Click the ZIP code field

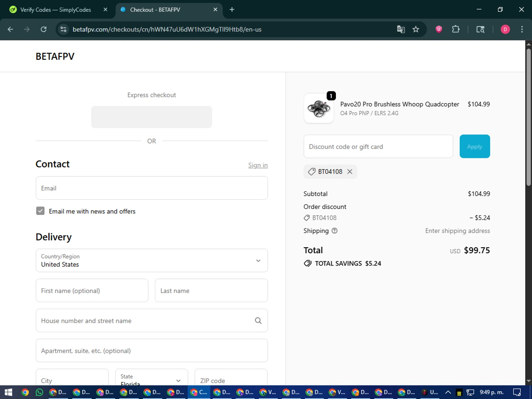231,377
